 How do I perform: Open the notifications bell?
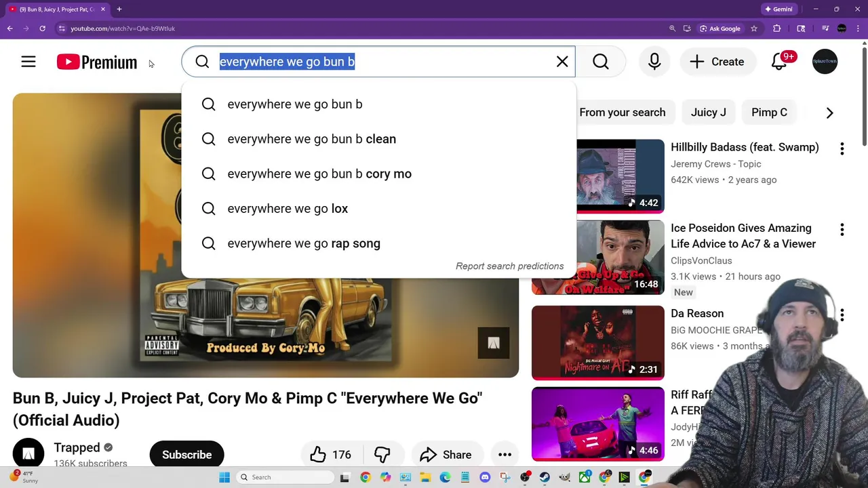(x=779, y=62)
